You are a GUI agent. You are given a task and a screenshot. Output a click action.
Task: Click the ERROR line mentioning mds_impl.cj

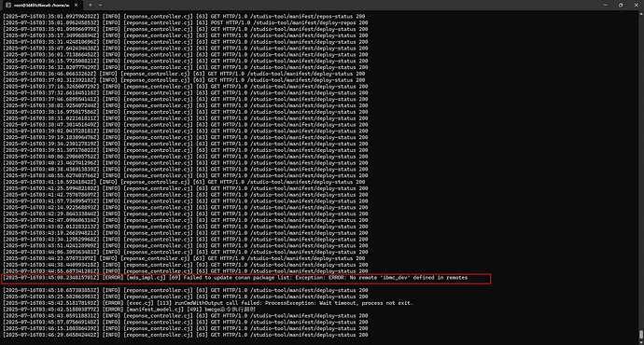click(x=235, y=278)
